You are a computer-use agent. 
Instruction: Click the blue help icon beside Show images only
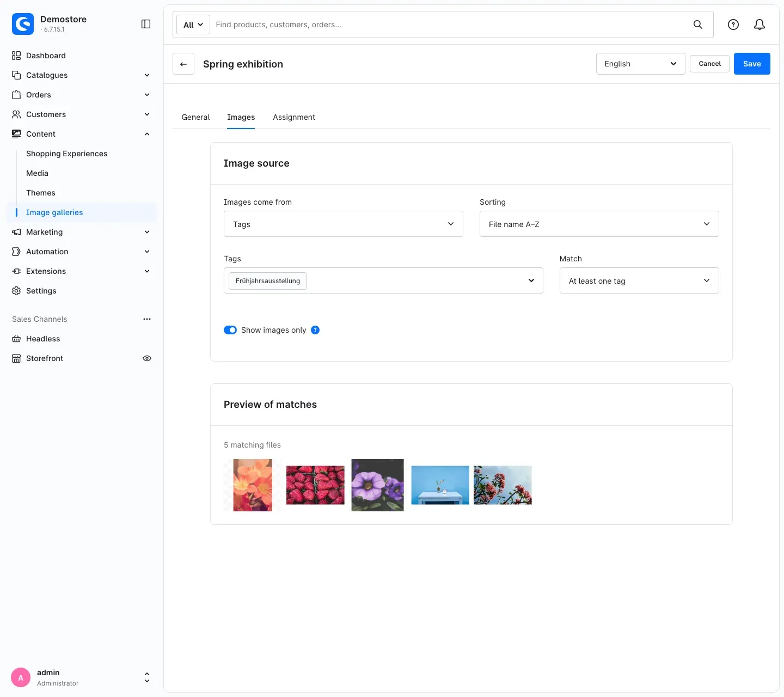pos(315,330)
